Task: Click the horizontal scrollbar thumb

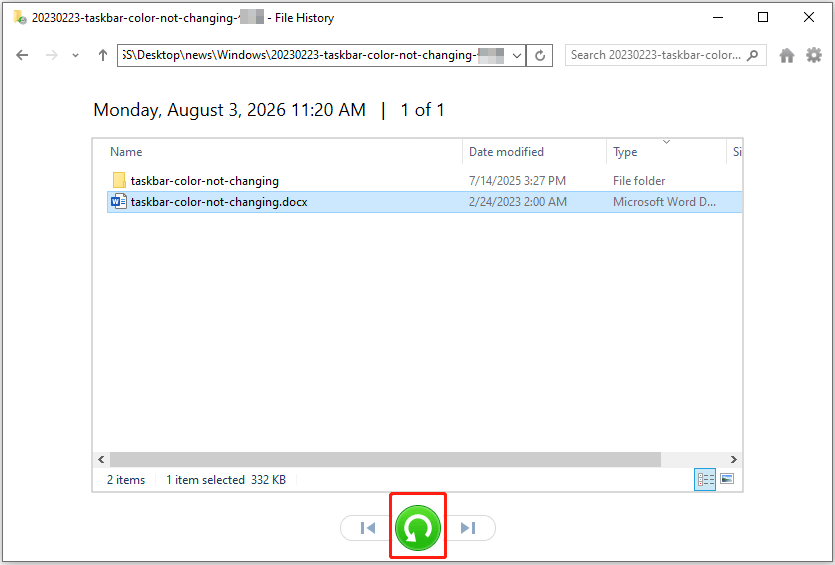Action: point(385,459)
